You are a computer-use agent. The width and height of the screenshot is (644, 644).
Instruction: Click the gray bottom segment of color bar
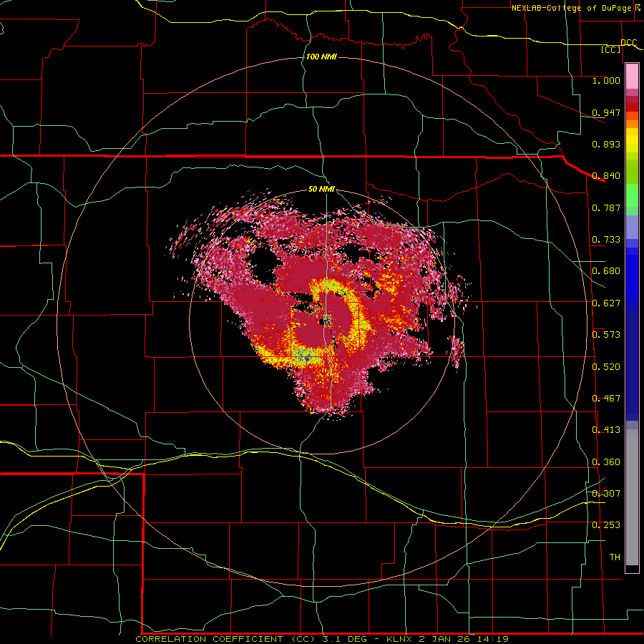632,497
